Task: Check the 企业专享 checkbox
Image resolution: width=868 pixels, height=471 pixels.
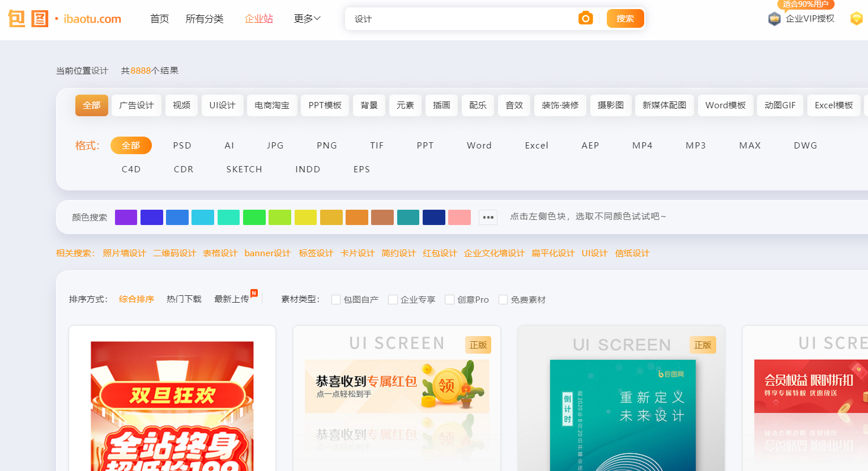Action: click(393, 300)
